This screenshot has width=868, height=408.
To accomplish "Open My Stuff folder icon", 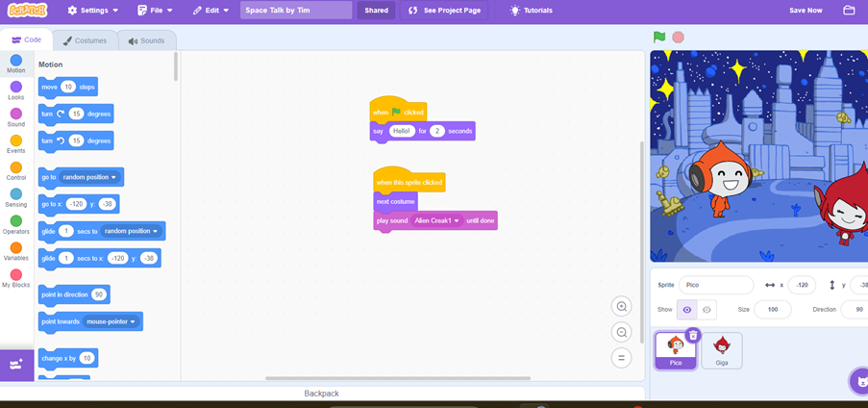I will 849,11.
